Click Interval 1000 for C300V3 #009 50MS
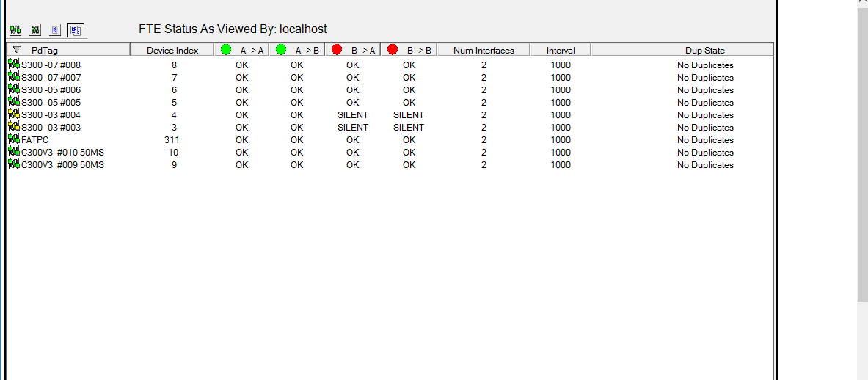The height and width of the screenshot is (380, 868). (561, 165)
